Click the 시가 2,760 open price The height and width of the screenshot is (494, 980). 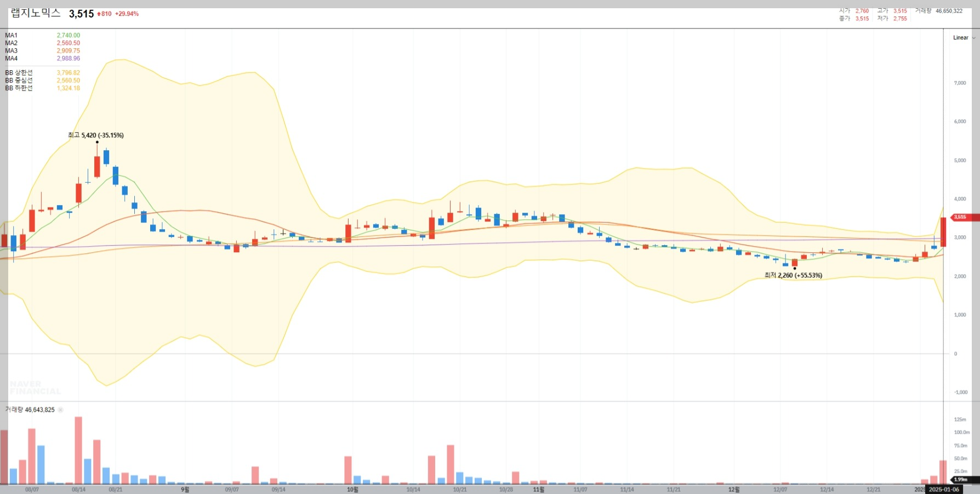pos(854,10)
